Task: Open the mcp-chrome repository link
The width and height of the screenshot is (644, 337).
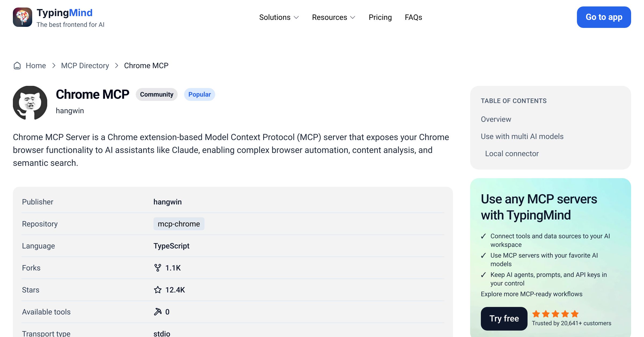Action: 179,224
